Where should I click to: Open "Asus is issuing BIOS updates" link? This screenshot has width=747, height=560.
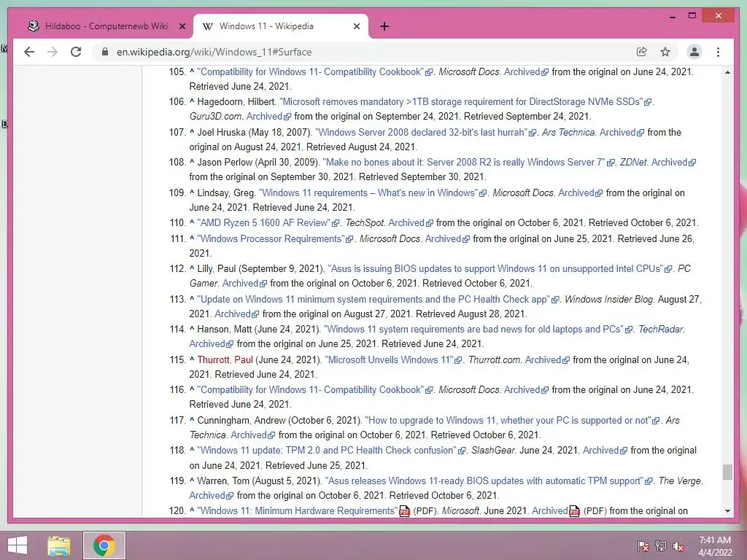495,268
